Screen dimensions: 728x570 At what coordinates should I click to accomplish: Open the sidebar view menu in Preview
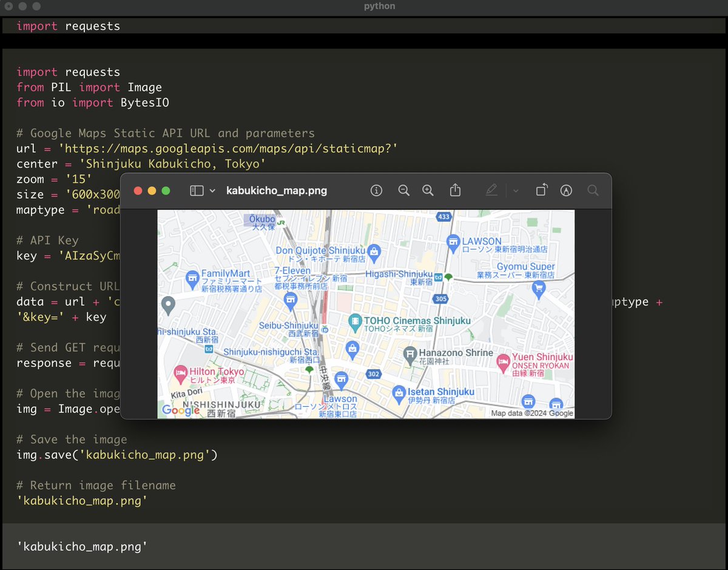[197, 191]
